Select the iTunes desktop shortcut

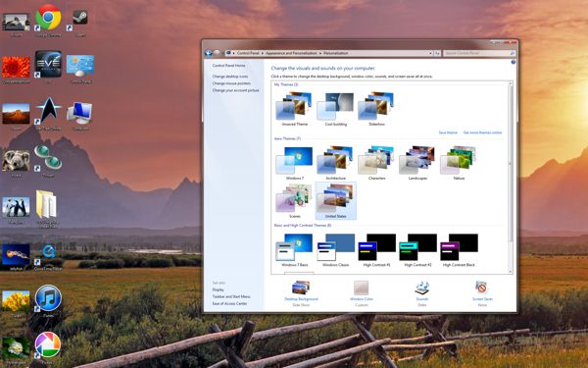click(x=48, y=298)
